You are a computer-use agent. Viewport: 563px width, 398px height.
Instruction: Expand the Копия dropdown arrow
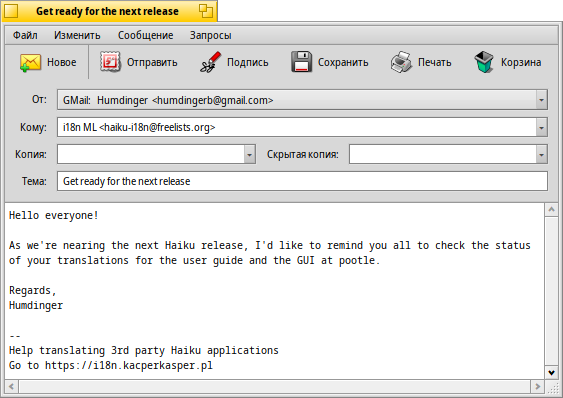tap(250, 154)
